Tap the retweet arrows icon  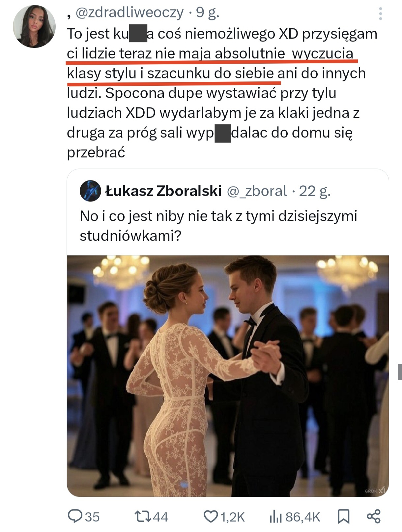pos(143,516)
